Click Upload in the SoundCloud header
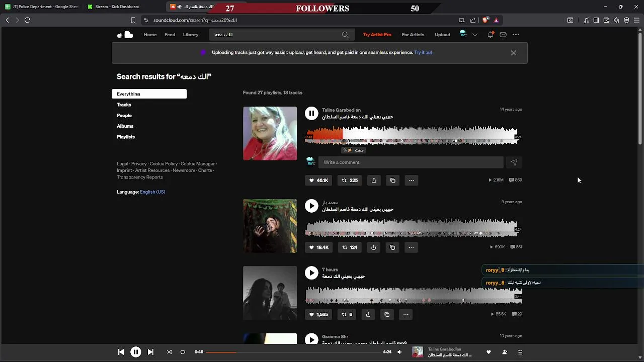644x362 pixels. click(x=443, y=35)
